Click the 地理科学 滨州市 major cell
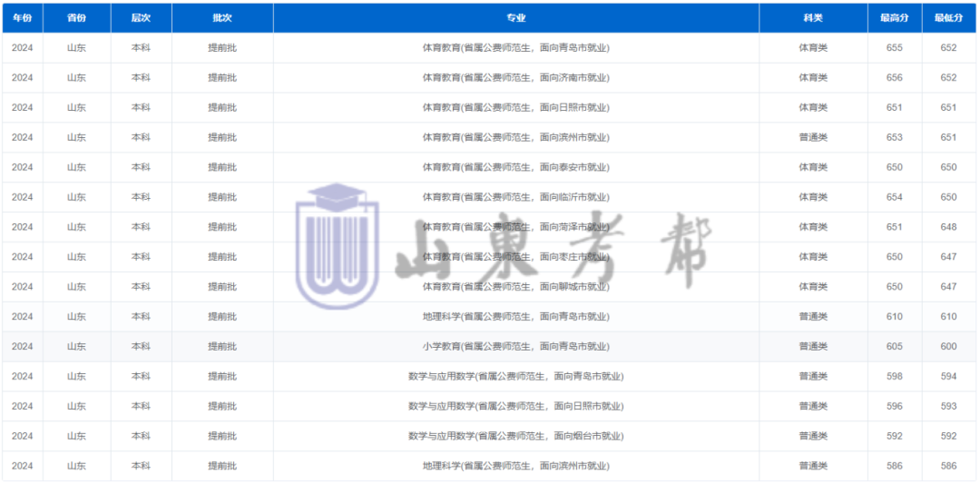Viewport: 980px width, 484px height. tap(515, 467)
